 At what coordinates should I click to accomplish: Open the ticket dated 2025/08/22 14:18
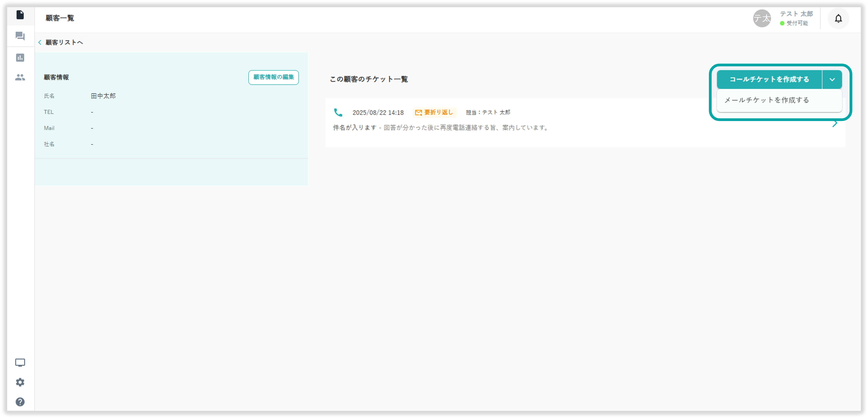pos(378,113)
